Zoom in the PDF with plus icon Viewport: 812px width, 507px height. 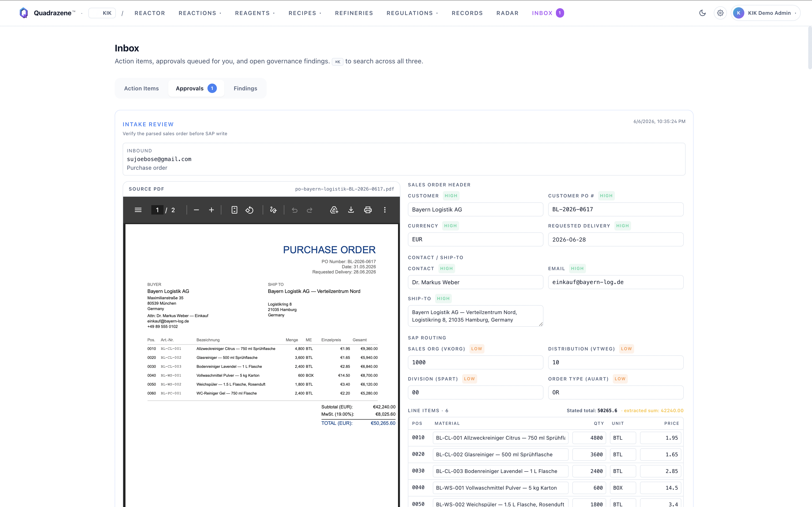pyautogui.click(x=211, y=210)
